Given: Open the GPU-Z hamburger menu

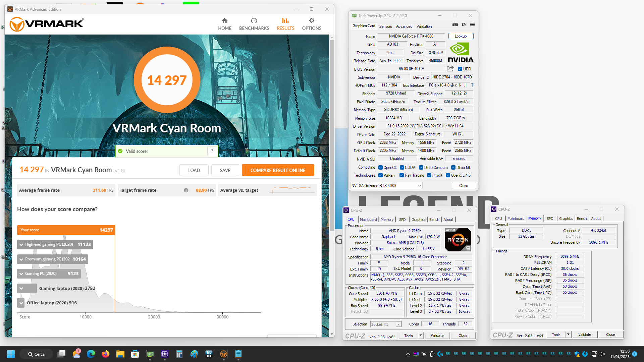Looking at the screenshot, I should pyautogui.click(x=472, y=24).
